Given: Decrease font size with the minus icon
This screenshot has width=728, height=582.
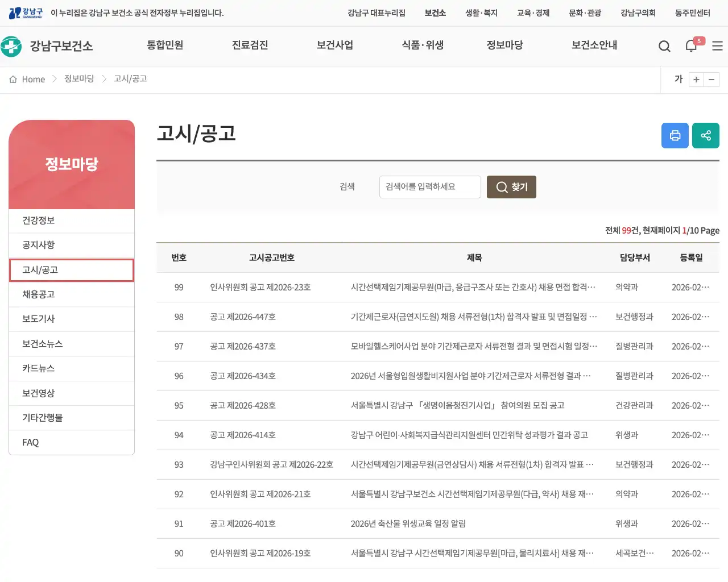Looking at the screenshot, I should [x=712, y=80].
